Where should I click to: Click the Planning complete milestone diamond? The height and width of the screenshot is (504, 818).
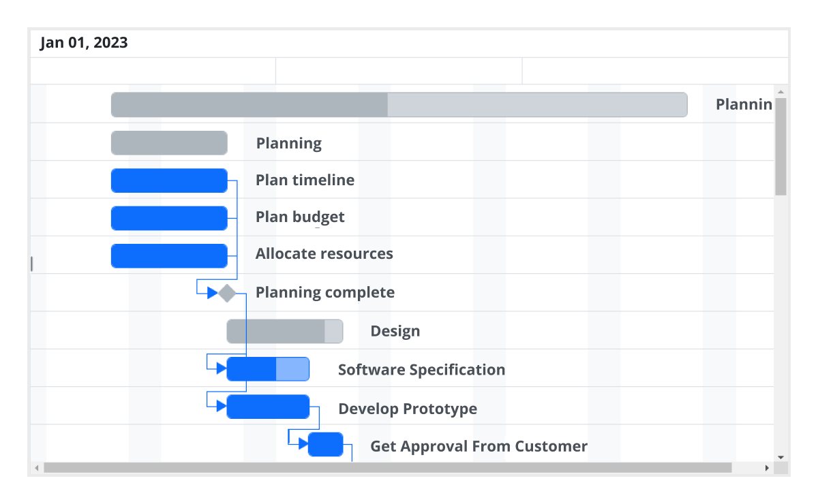point(226,292)
